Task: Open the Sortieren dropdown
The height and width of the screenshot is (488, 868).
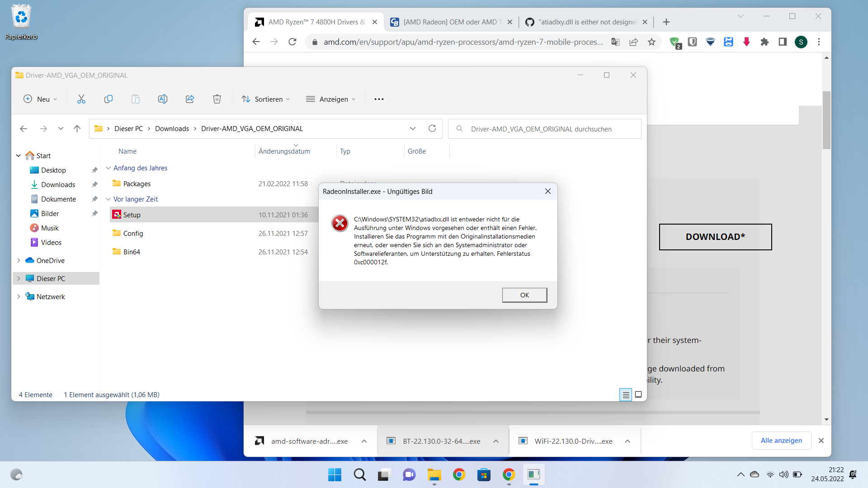Action: pos(266,99)
